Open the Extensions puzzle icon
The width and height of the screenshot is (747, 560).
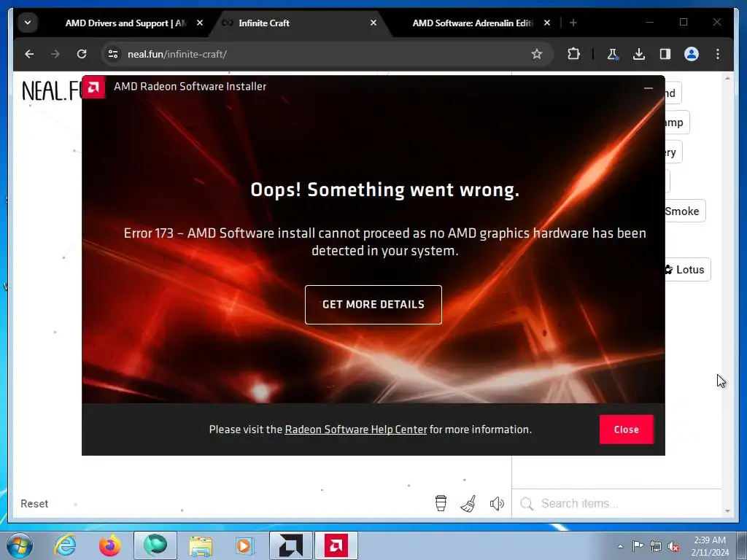click(573, 54)
